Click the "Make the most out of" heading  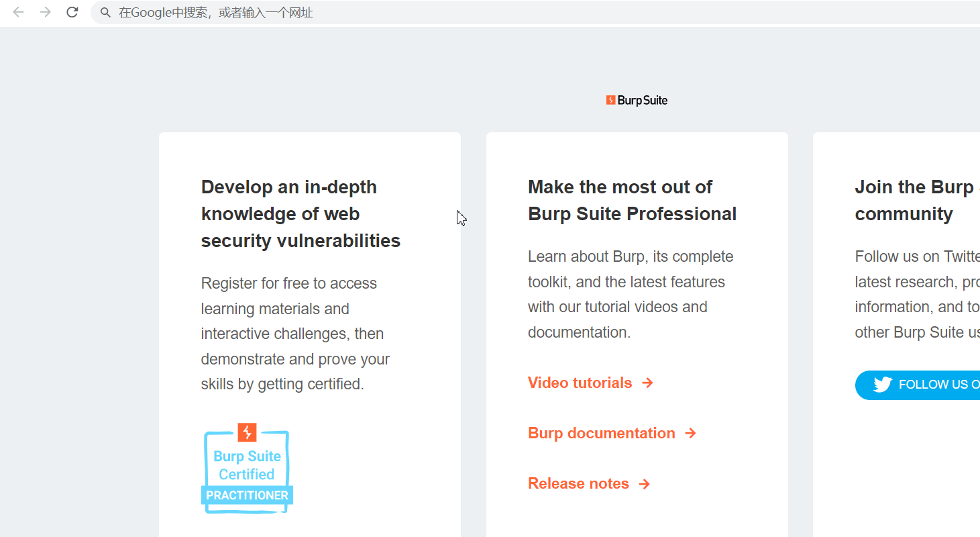coord(632,200)
